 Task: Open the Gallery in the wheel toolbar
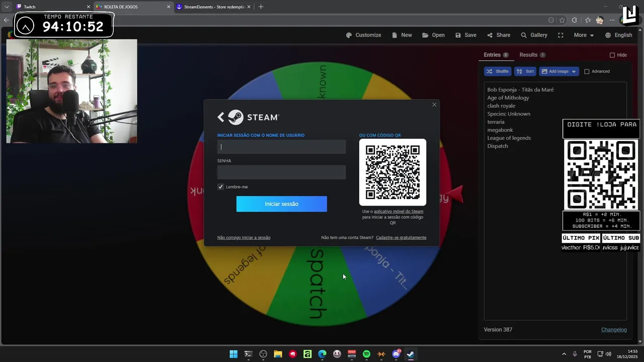point(534,35)
